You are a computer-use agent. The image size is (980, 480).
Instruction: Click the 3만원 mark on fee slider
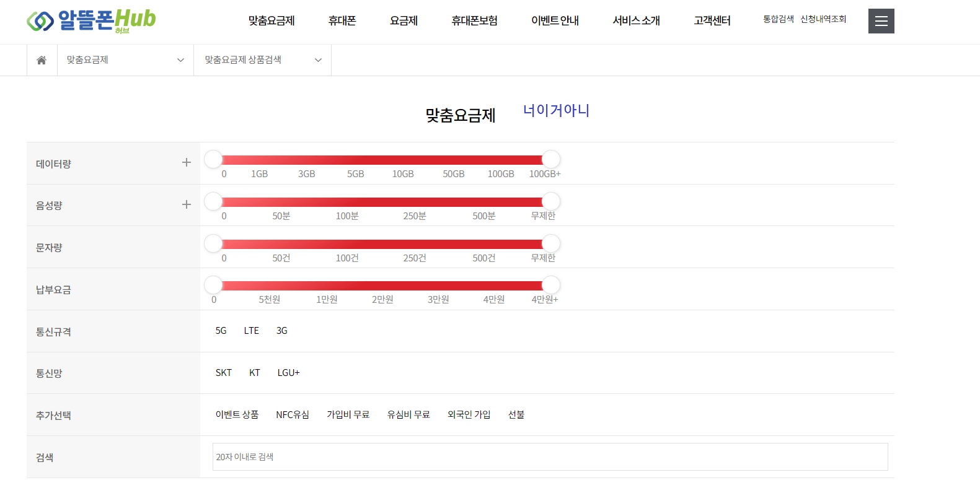point(438,300)
